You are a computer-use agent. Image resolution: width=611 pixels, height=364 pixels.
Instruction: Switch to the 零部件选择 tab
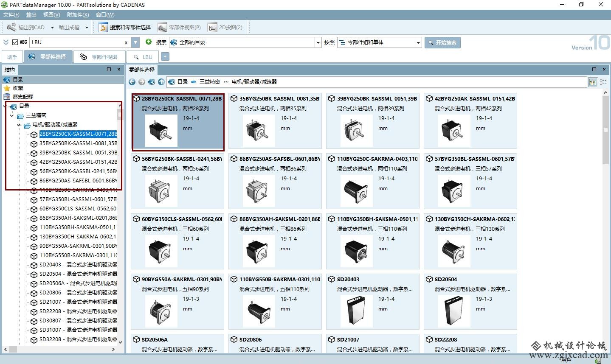48,57
